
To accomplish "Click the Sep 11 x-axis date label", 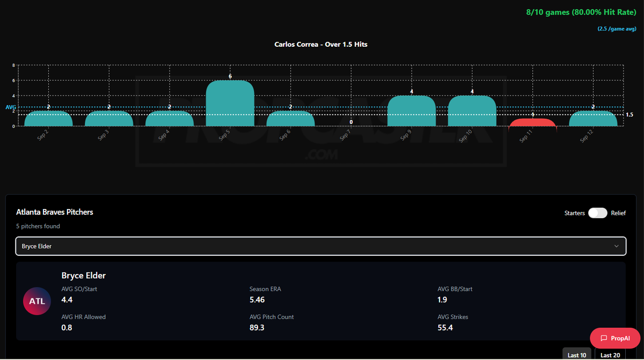I will coord(526,136).
